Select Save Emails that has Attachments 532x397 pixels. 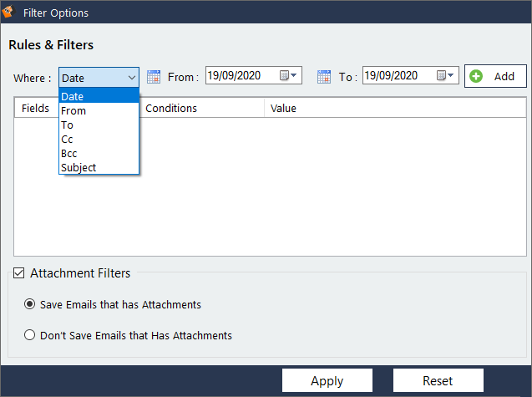coord(31,304)
